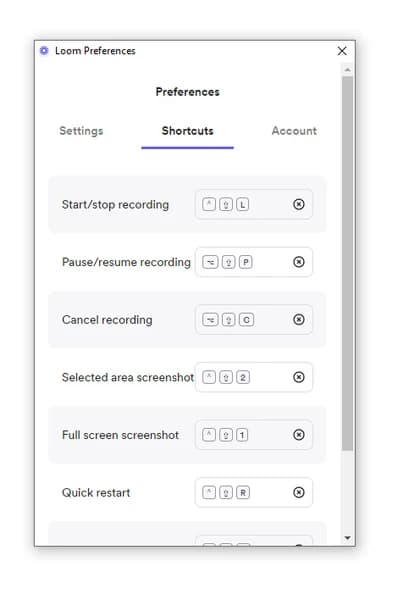This screenshot has width=398, height=600.
Task: Click the Selected area screenshot label
Action: coord(128,377)
